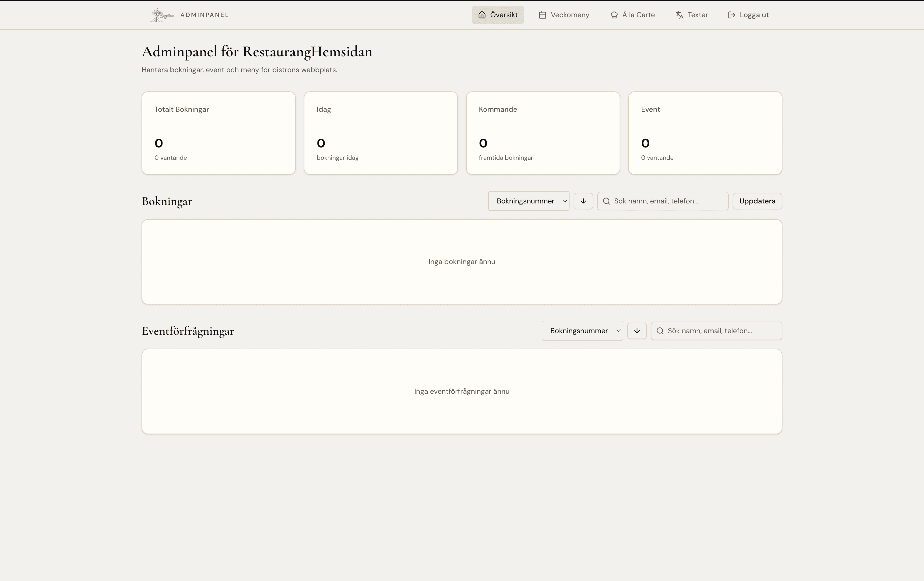Click the calendar icon beside Veckomeny
This screenshot has width=924, height=581.
[x=542, y=15]
